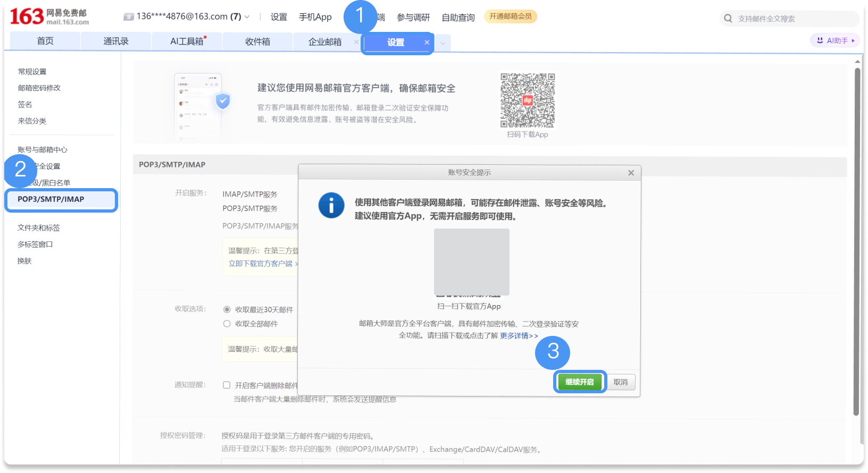Click the 开通邮箱会员 button
868x473 pixels.
tap(511, 16)
